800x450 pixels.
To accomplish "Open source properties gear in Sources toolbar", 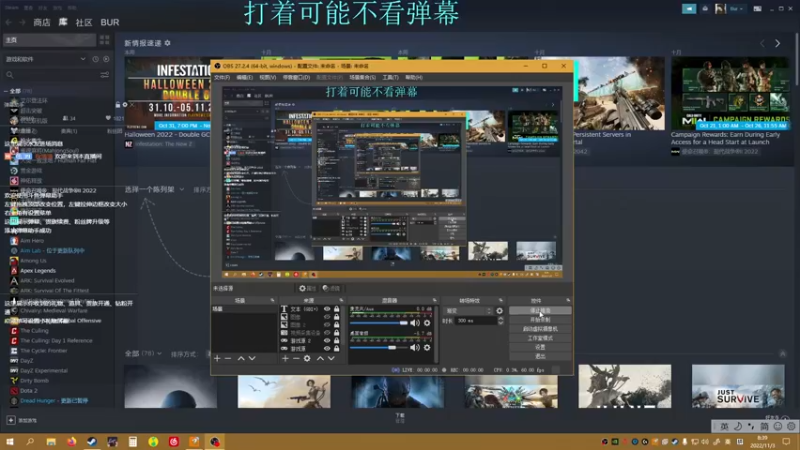I will (x=307, y=359).
